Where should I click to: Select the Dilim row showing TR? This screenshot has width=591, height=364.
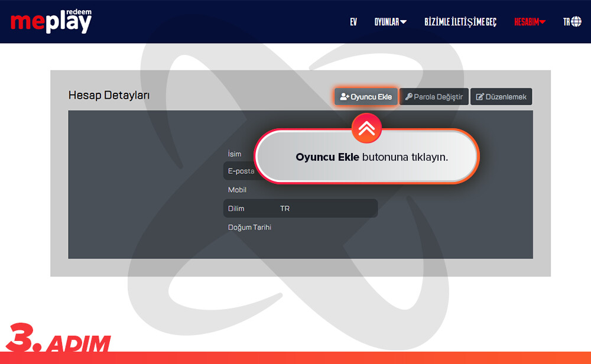pos(300,209)
